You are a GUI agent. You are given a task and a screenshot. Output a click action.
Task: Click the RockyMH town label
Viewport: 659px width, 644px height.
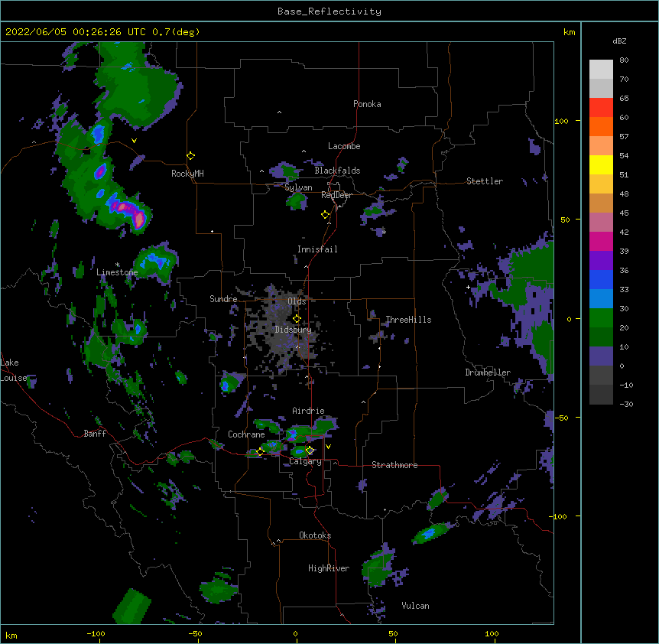(187, 174)
